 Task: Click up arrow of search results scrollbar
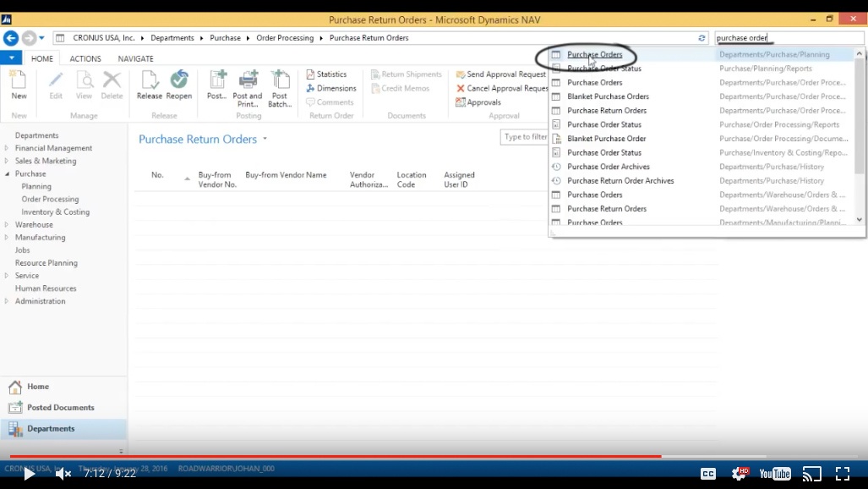860,54
